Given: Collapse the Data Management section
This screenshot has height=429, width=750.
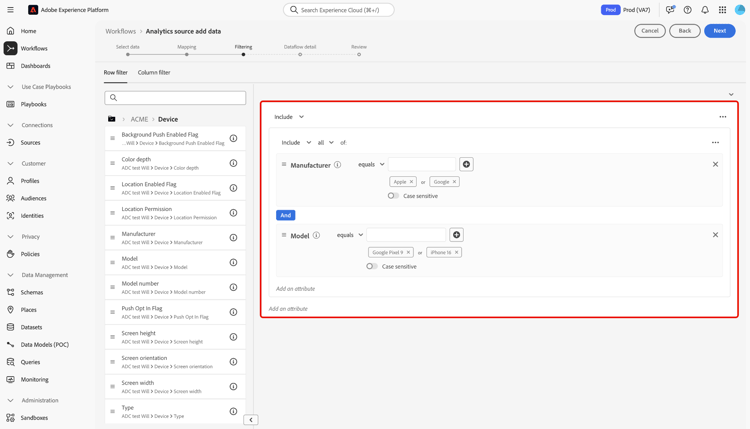Looking at the screenshot, I should pyautogui.click(x=11, y=275).
